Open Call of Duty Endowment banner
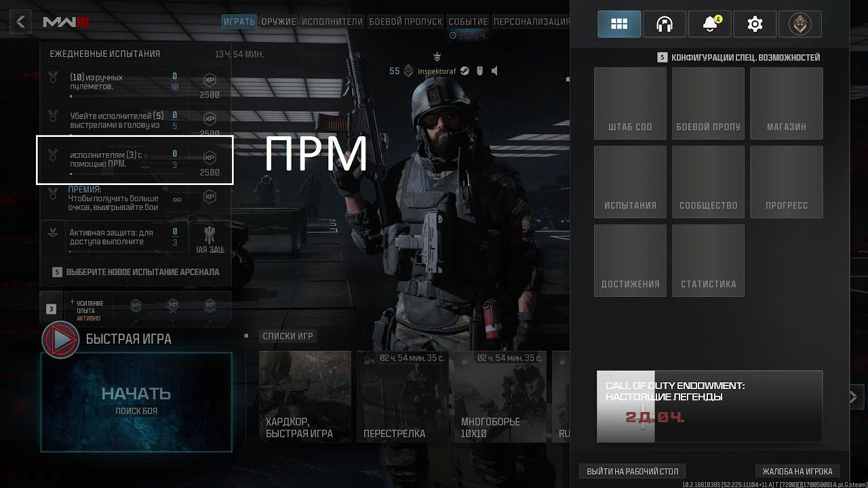The image size is (868, 488). tap(709, 407)
